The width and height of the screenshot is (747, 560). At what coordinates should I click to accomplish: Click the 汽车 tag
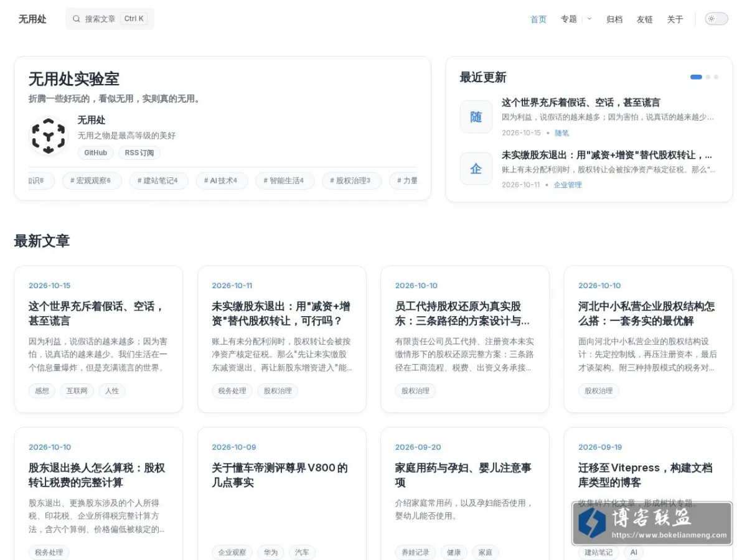303,552
